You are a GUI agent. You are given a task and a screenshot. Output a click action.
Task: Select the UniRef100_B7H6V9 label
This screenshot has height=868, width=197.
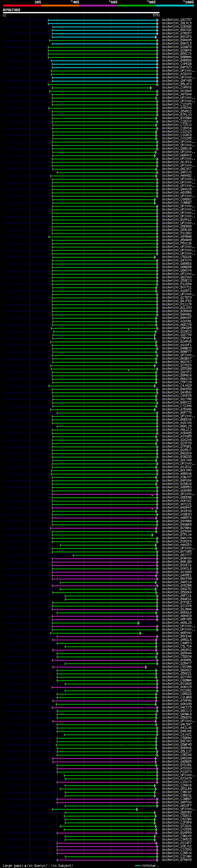(177, 860)
